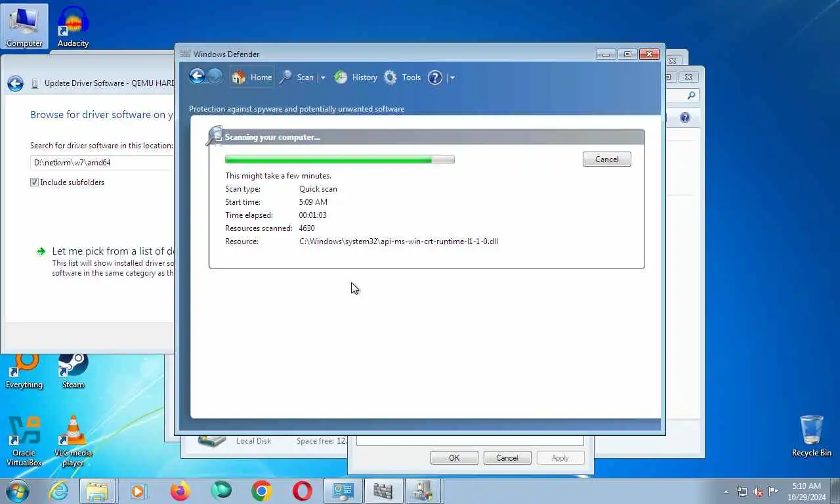Launch Google Chrome from taskbar

point(261,491)
